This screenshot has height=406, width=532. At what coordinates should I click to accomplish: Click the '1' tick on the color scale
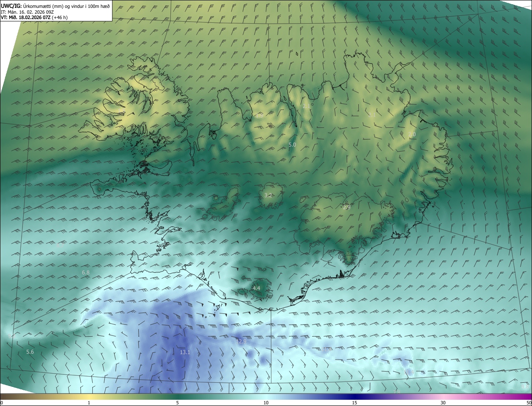pyautogui.click(x=89, y=403)
